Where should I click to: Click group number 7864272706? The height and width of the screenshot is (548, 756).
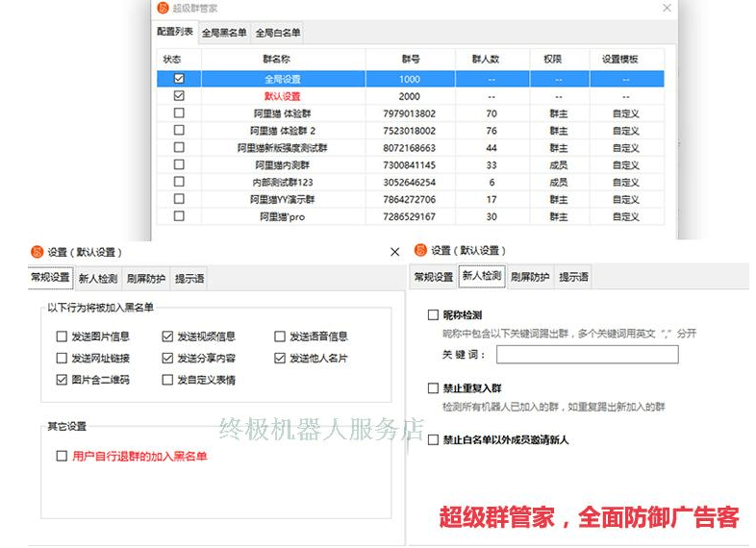410,200
